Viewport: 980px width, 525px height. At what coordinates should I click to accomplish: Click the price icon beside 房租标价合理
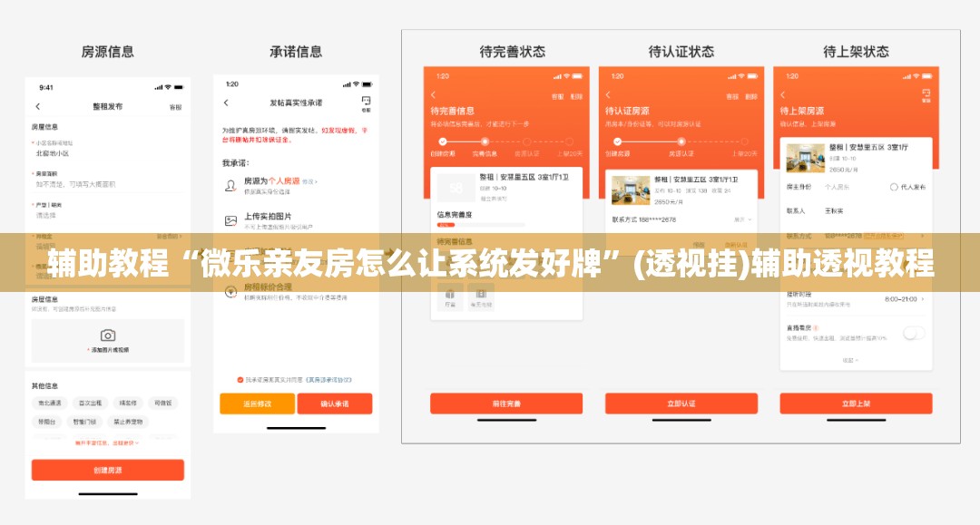click(230, 292)
